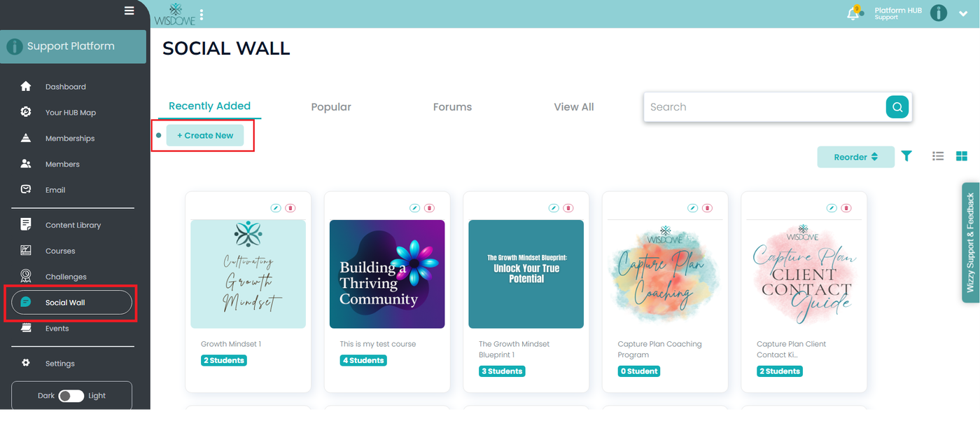Click the 2 Students badge on Growth Mindset 1
Viewport: 980px width, 426px height.
click(224, 360)
